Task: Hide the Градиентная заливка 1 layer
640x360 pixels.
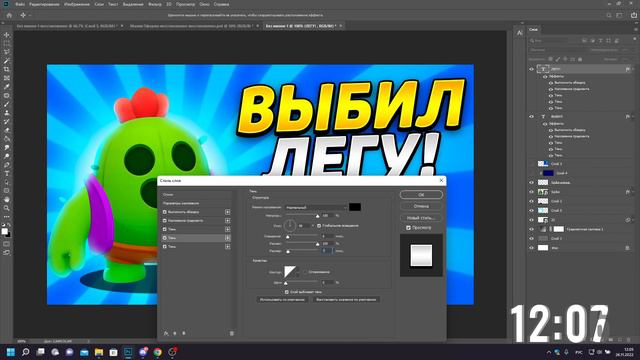Action: click(531, 229)
